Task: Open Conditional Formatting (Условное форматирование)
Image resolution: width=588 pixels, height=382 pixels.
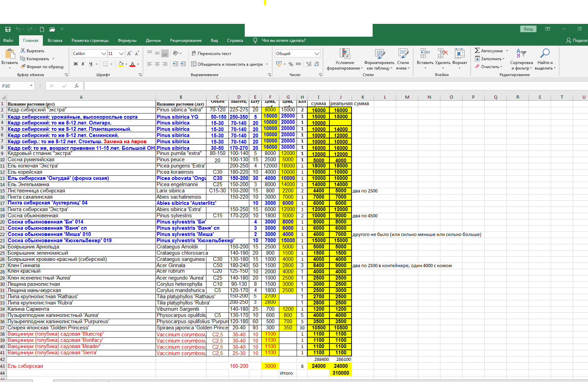Action: coord(345,59)
